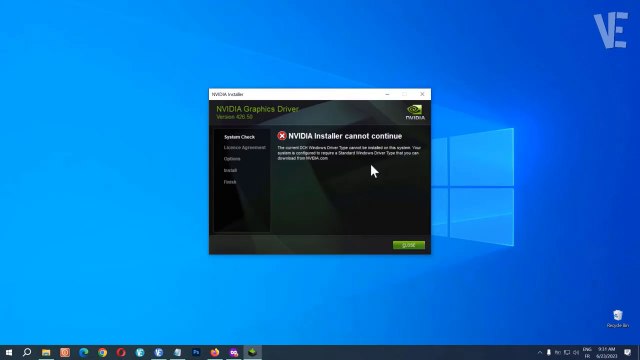640x360 pixels.
Task: Open the notepad-style document icon in taskbar
Action: 178,352
